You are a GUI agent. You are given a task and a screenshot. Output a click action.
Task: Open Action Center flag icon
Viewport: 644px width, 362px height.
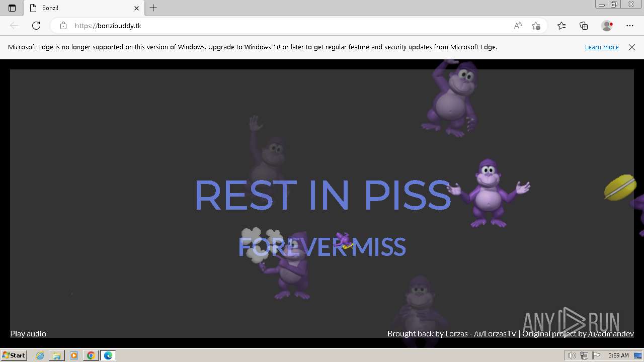(596, 355)
